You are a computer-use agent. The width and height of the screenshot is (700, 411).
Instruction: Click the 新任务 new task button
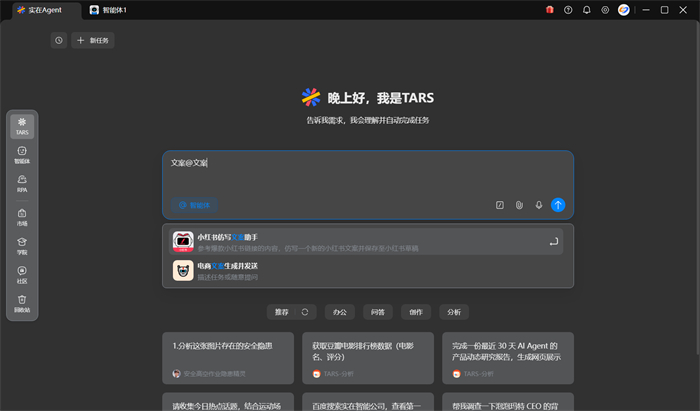tap(93, 40)
